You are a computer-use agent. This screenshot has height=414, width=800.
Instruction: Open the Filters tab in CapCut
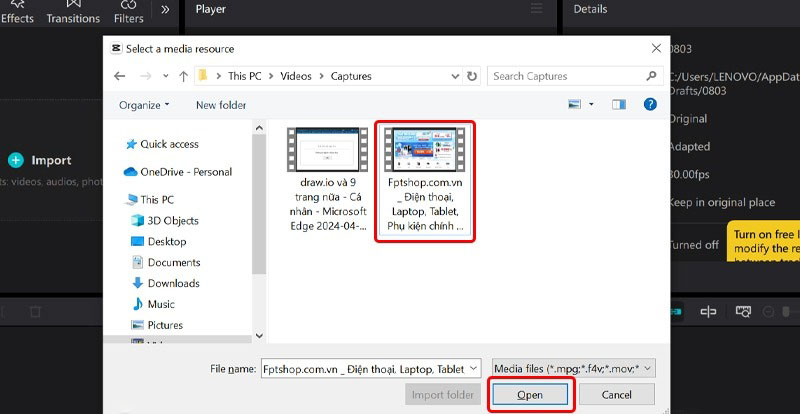129,12
